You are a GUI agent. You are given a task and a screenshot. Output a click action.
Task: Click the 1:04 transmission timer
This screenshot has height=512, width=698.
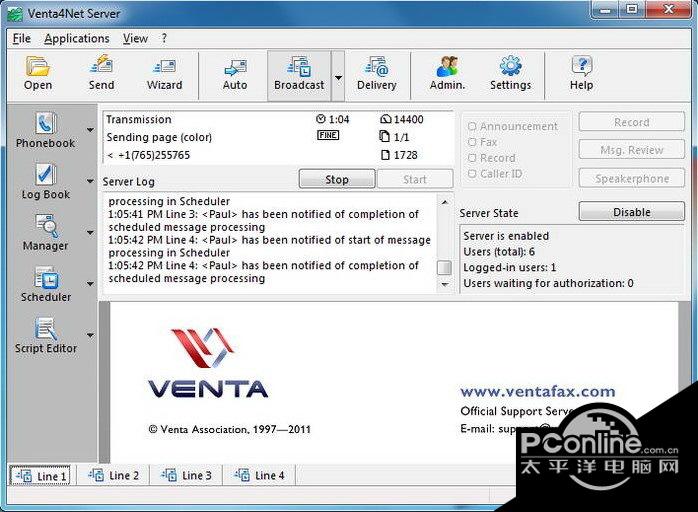click(333, 119)
